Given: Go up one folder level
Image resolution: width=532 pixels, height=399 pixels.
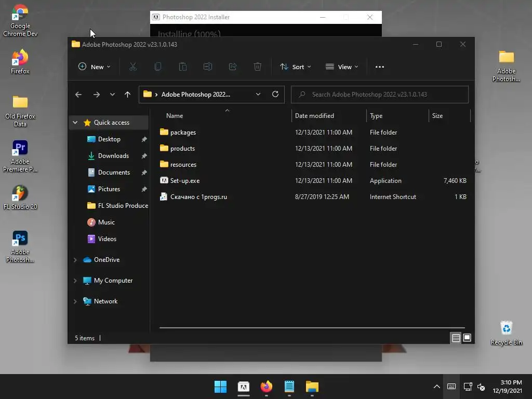Looking at the screenshot, I should pos(128,95).
